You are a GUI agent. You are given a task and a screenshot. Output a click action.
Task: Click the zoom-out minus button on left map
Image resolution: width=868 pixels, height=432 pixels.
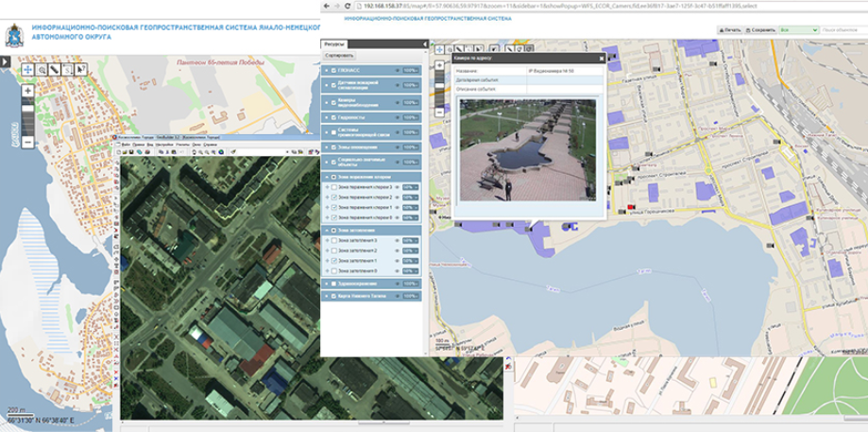28,142
